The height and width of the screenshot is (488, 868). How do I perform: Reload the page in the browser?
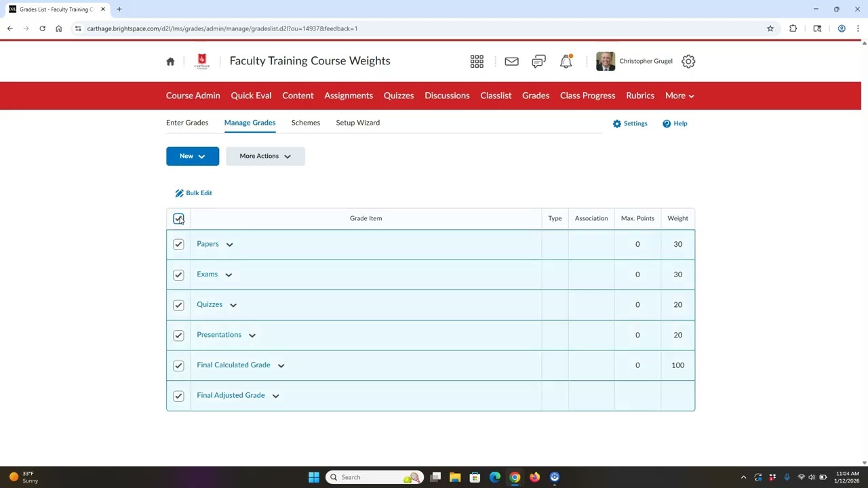click(42, 28)
